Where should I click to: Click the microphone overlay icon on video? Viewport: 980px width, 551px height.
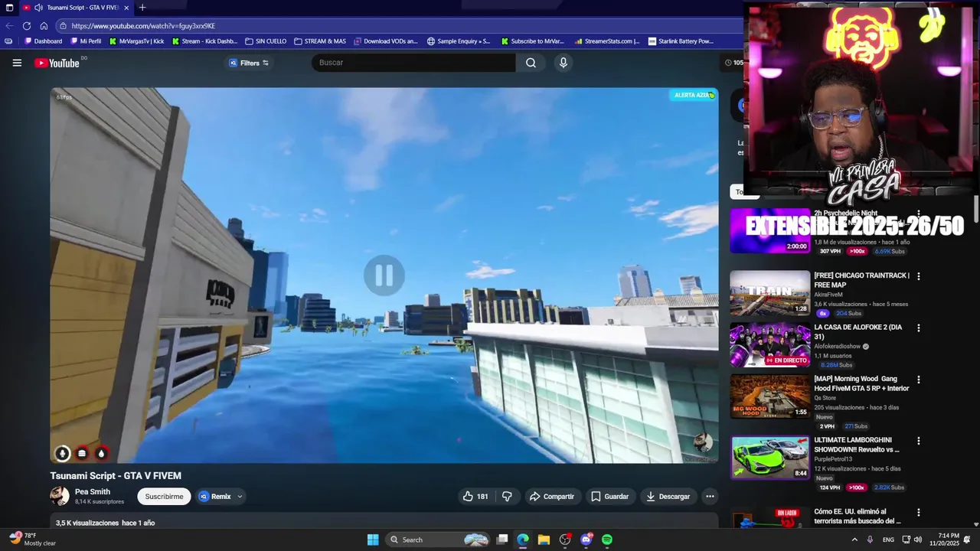[x=63, y=453]
